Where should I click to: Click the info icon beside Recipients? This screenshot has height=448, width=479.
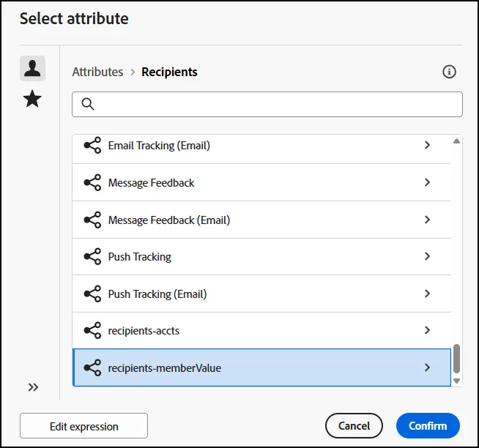(449, 72)
